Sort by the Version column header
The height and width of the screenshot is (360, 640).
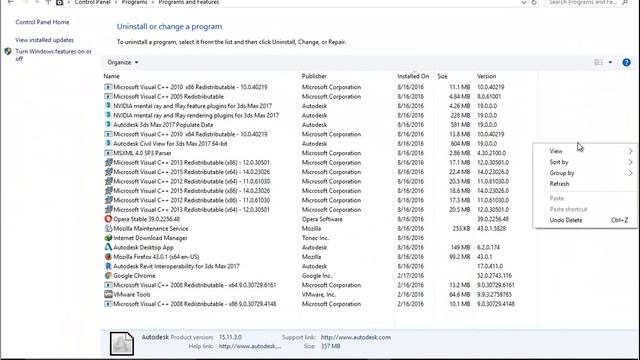coord(487,76)
